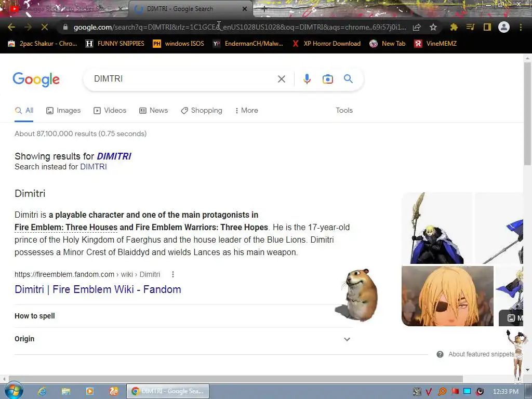This screenshot has height=399, width=532.
Task: Open the Dimitri with lance image
Action: [x=436, y=228]
